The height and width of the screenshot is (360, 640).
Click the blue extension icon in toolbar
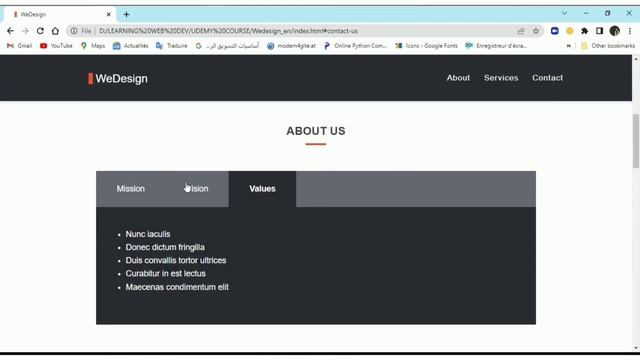click(555, 31)
